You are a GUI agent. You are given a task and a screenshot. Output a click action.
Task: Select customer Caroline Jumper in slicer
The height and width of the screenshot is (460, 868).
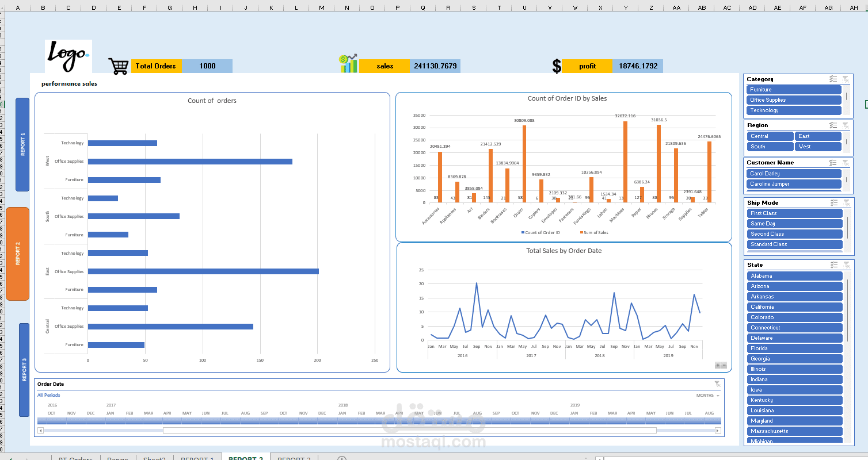[x=794, y=184]
